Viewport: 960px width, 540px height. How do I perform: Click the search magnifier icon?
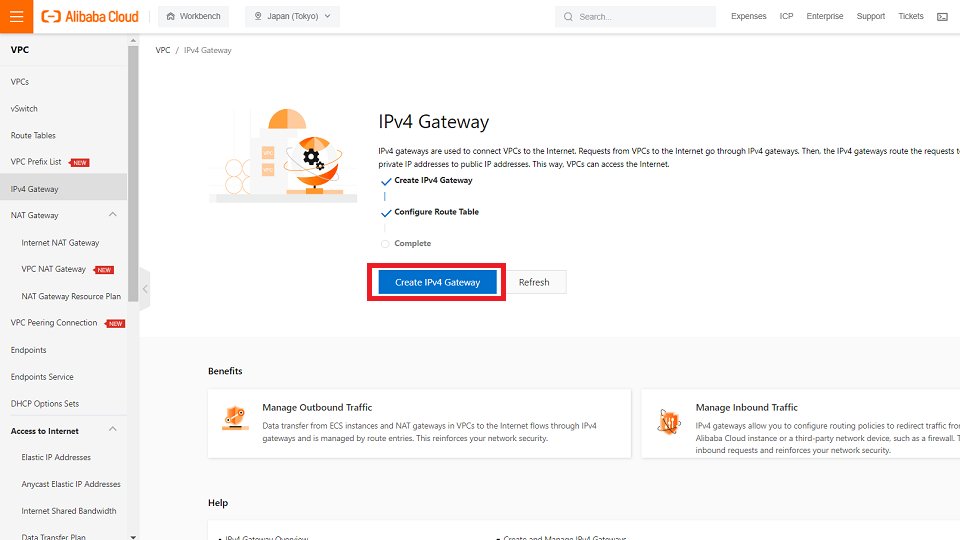568,17
